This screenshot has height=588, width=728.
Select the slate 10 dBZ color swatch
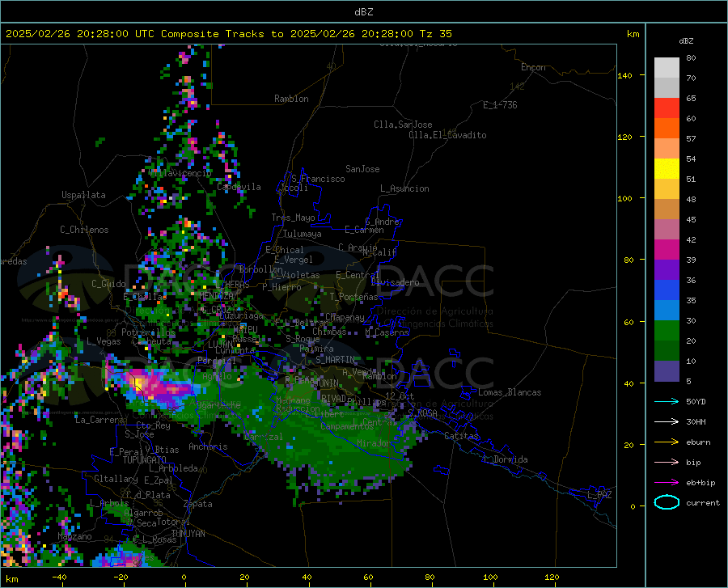point(667,370)
